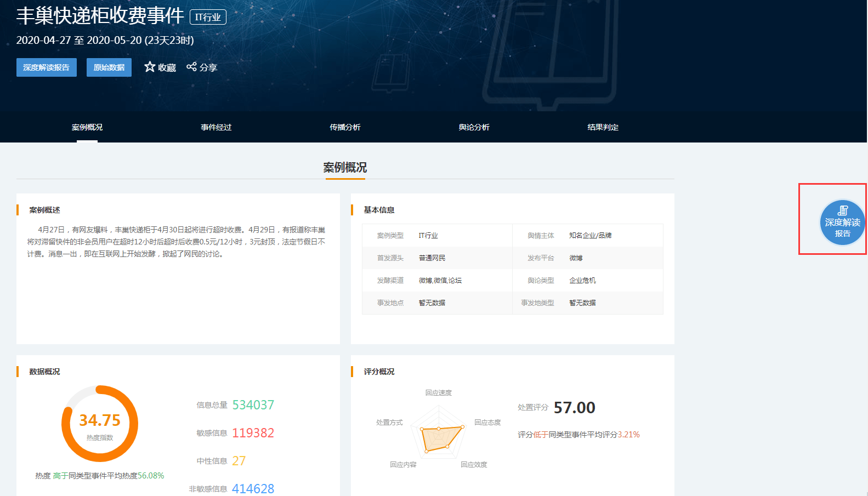Click the star icon next to 收藏
The image size is (868, 496).
[x=150, y=67]
